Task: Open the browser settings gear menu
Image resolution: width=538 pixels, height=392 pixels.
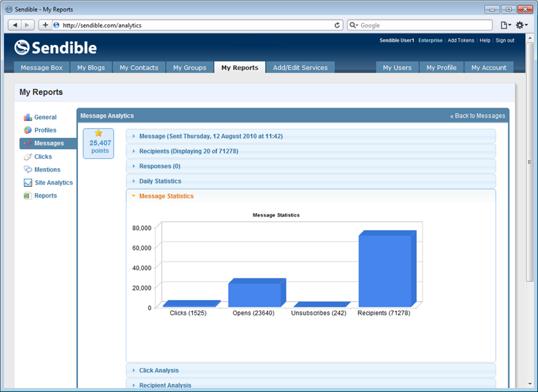Action: pyautogui.click(x=522, y=25)
